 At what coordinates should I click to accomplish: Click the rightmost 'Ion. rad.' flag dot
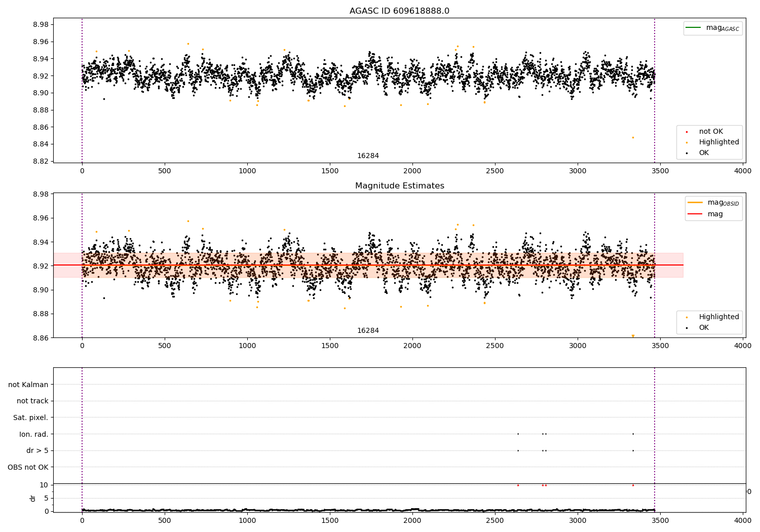[633, 434]
